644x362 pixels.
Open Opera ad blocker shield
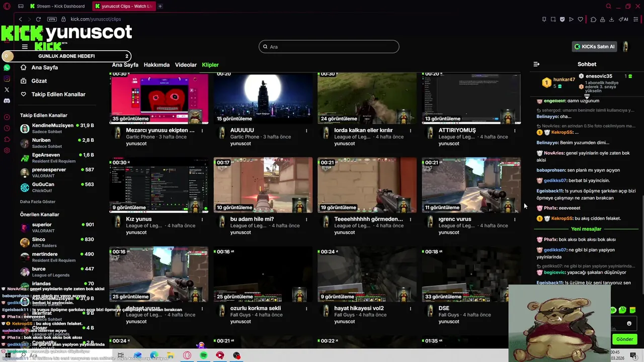562,19
